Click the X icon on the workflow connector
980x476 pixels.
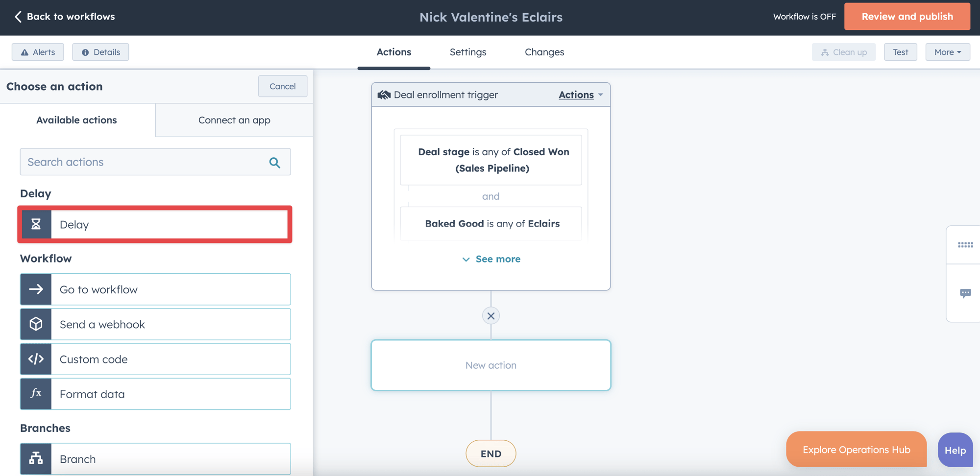click(x=490, y=315)
